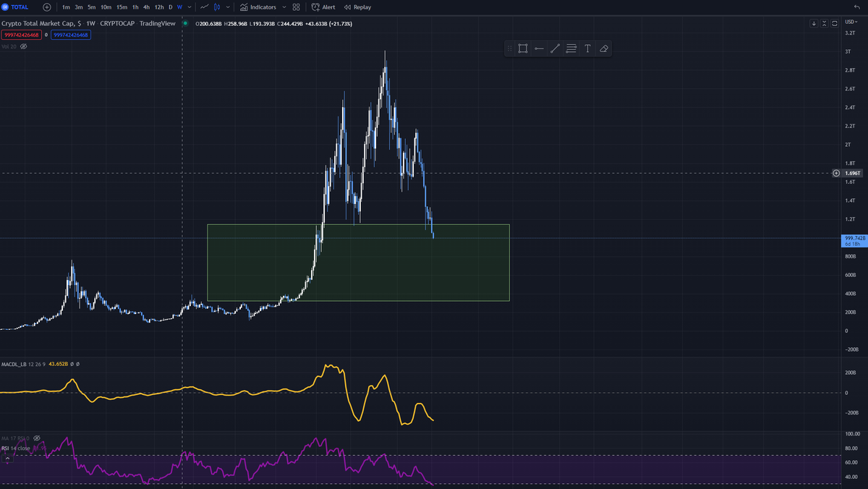
Task: Expand the timeframe dropdown arrow
Action: pos(190,7)
